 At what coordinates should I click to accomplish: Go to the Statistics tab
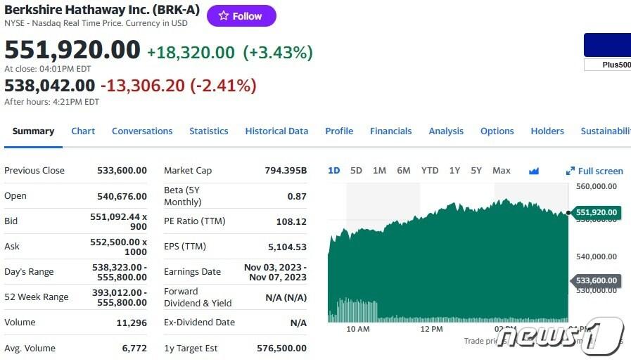[209, 131]
